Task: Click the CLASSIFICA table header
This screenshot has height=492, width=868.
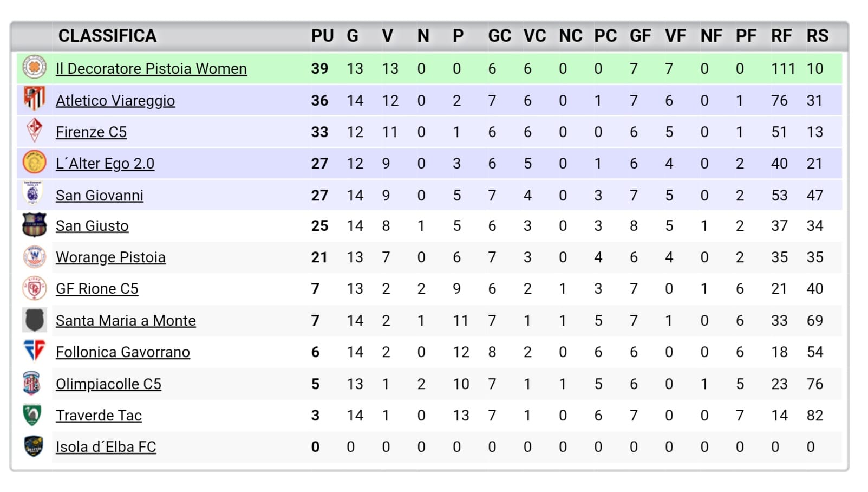Action: pos(107,36)
